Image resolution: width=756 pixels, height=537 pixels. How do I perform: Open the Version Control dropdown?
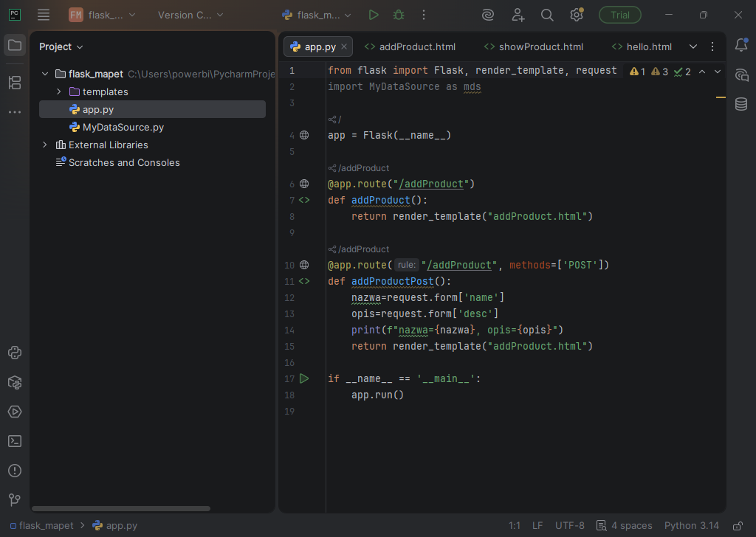click(x=190, y=15)
